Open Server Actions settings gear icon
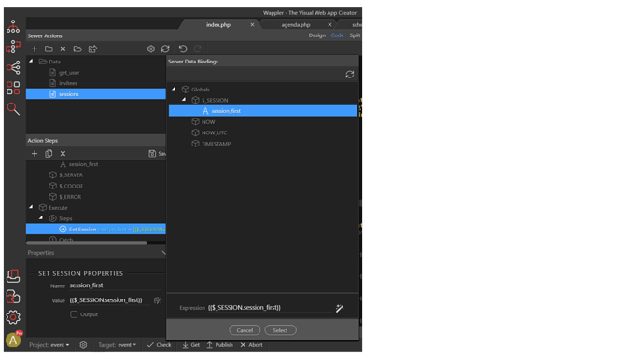The height and width of the screenshot is (362, 644). coord(151,49)
